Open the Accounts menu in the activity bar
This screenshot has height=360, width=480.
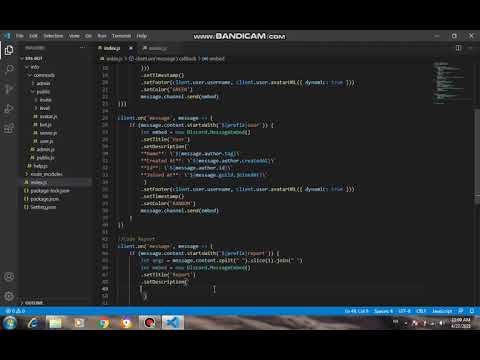click(x=9, y=277)
